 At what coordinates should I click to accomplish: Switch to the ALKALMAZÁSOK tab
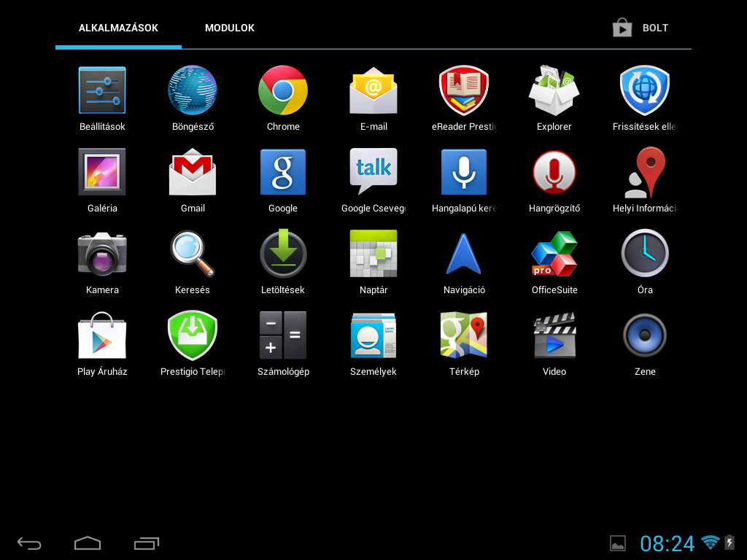[x=118, y=28]
